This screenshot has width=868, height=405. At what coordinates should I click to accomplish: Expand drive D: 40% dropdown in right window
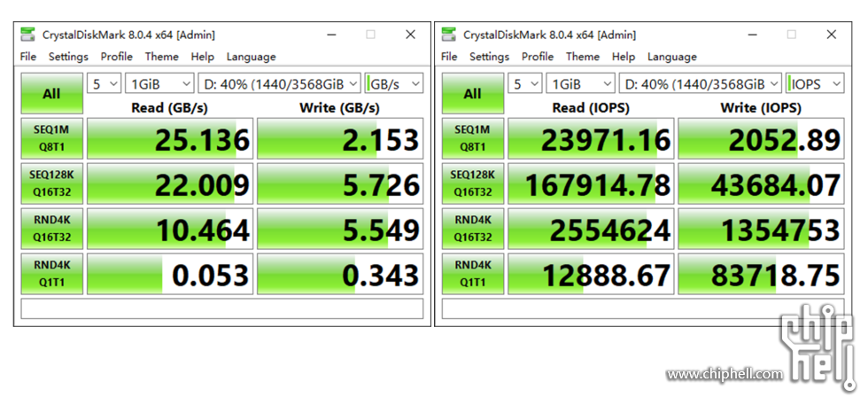pos(701,83)
